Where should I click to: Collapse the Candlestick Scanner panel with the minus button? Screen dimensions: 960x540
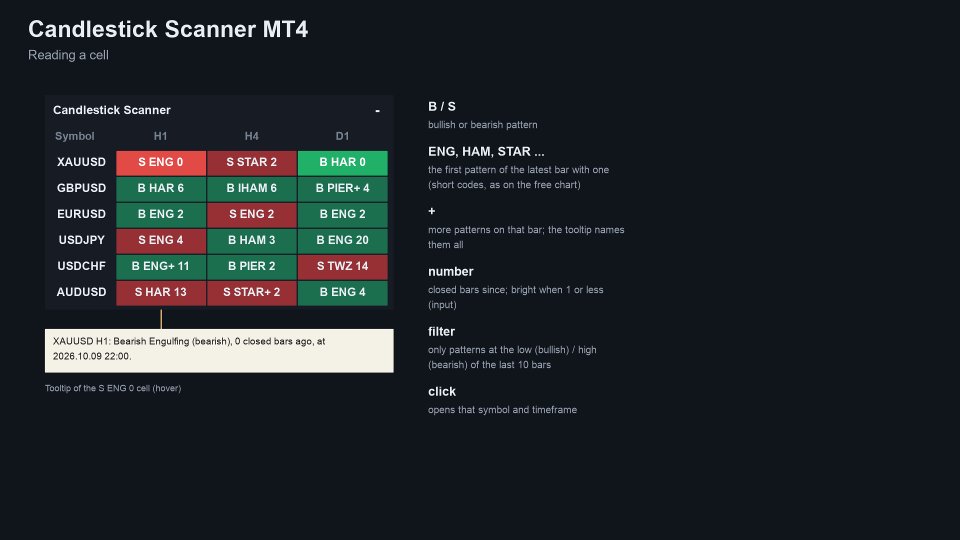tap(377, 111)
